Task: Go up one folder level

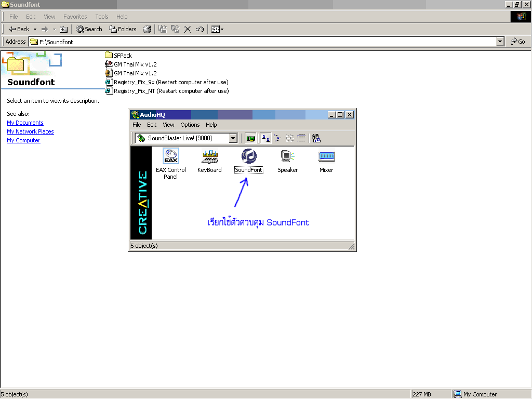Action: coord(64,29)
